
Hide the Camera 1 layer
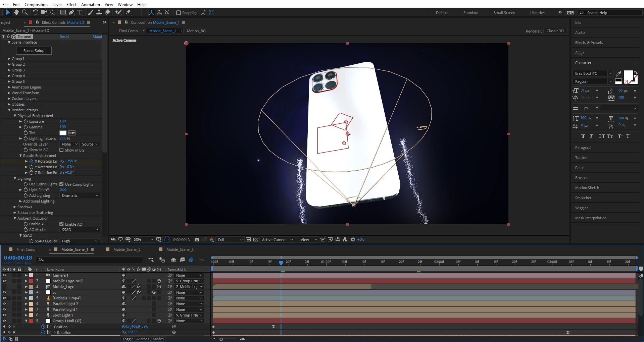pyautogui.click(x=4, y=275)
